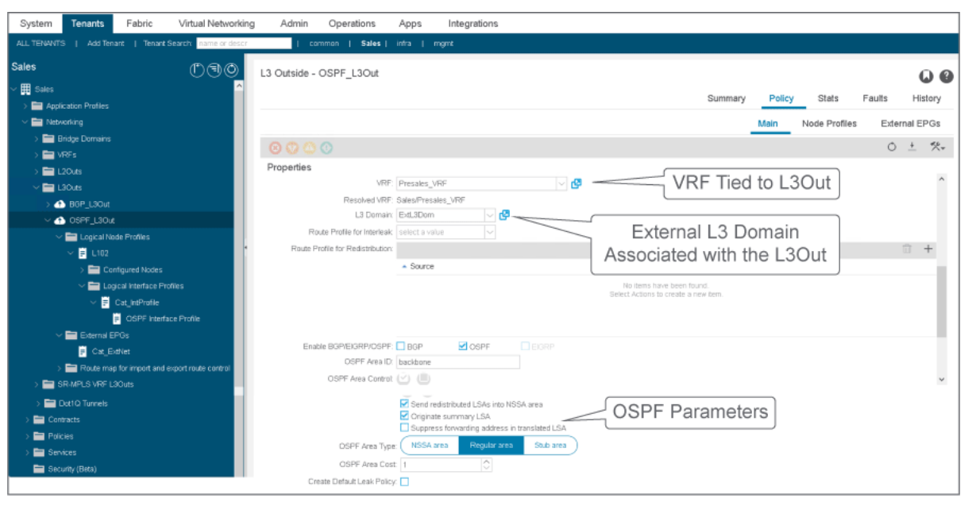Click the ALL TENANTS link

[x=41, y=44]
